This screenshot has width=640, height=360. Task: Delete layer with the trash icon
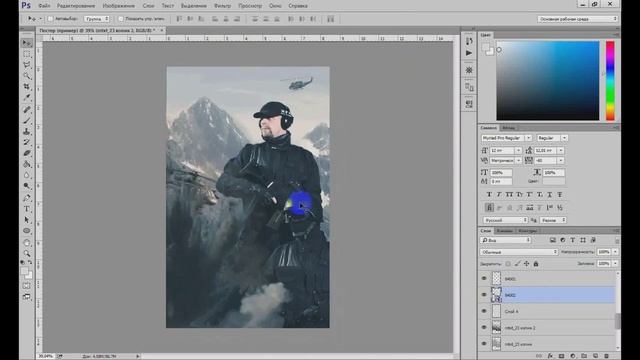point(607,356)
